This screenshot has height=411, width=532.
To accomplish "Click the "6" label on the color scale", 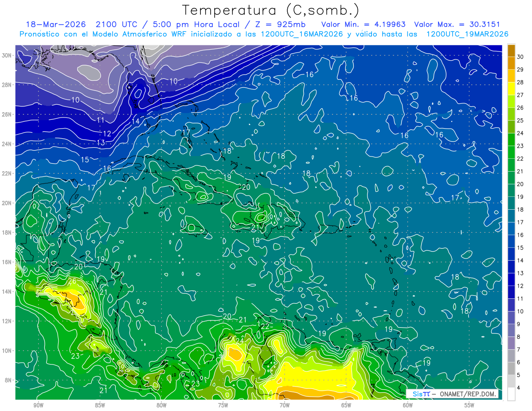I will (520, 362).
